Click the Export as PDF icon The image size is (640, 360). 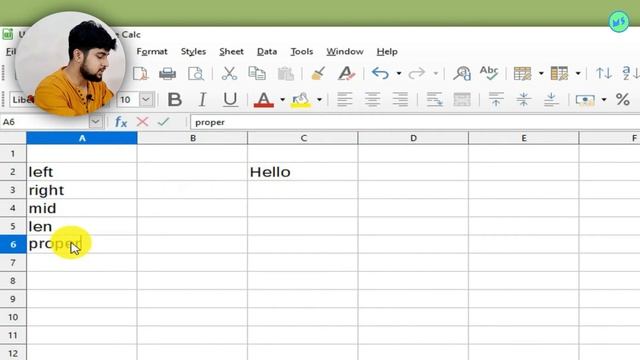coord(140,73)
